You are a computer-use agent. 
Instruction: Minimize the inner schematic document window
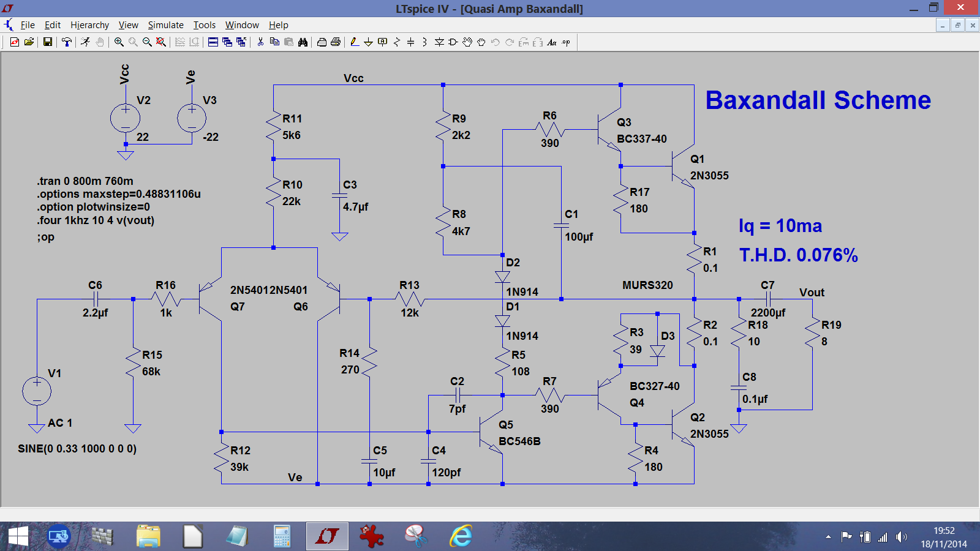943,25
